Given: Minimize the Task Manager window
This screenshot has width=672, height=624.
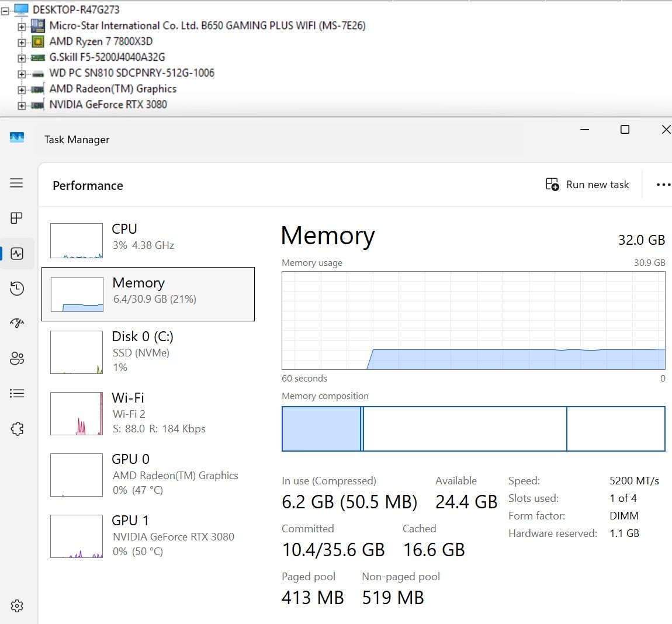Looking at the screenshot, I should pyautogui.click(x=584, y=130).
